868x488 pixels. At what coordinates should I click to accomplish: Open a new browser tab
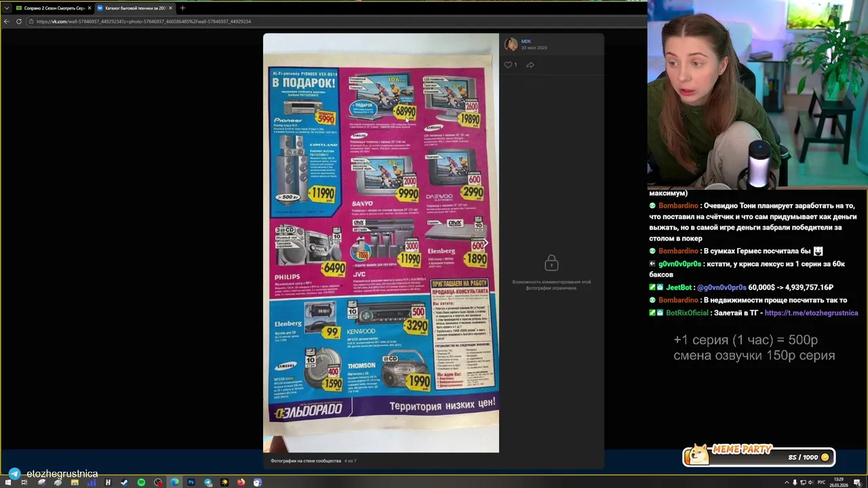pyautogui.click(x=182, y=8)
